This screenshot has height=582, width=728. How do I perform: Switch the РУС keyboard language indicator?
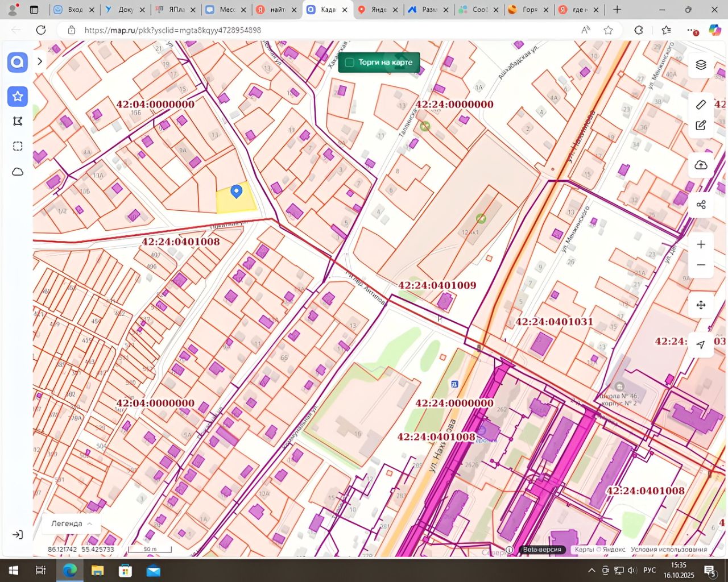tap(650, 570)
